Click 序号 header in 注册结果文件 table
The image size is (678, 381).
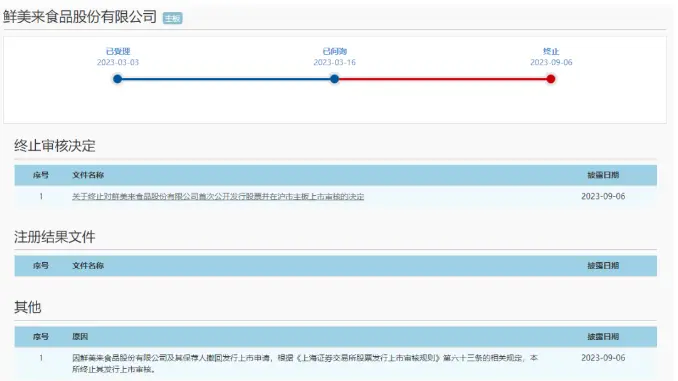tap(41, 266)
